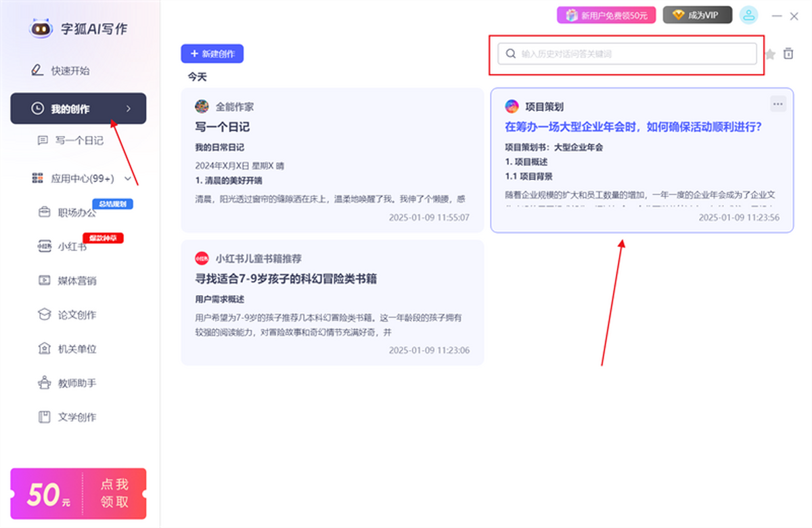The image size is (812, 528).
Task: Click the 项目策划书：大型企业年会 heading
Action: pyautogui.click(x=554, y=147)
